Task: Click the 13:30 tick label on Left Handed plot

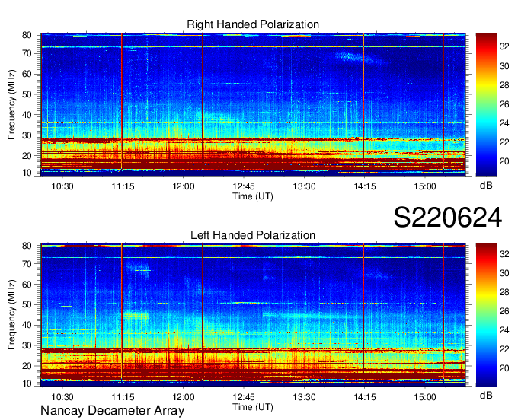Action: pos(304,397)
